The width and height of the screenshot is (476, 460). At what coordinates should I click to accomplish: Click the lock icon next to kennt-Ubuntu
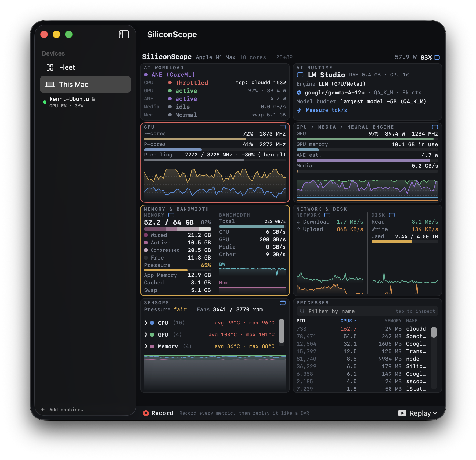point(93,99)
